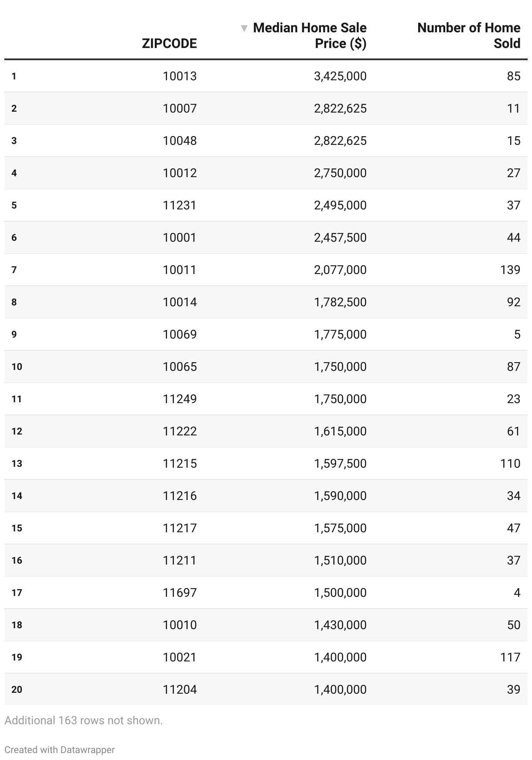The height and width of the screenshot is (760, 532).
Task: Click the 2,077,000 median price value
Action: [x=340, y=270]
